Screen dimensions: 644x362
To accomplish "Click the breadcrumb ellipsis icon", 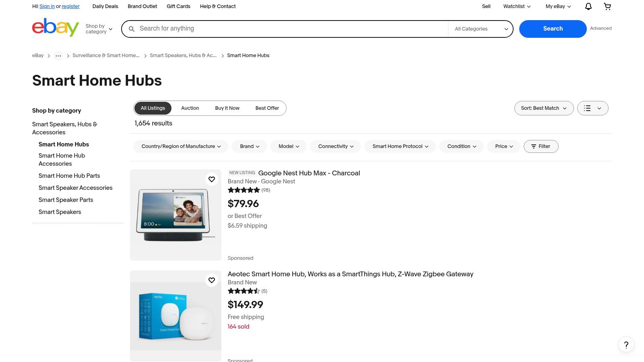I will (58, 56).
